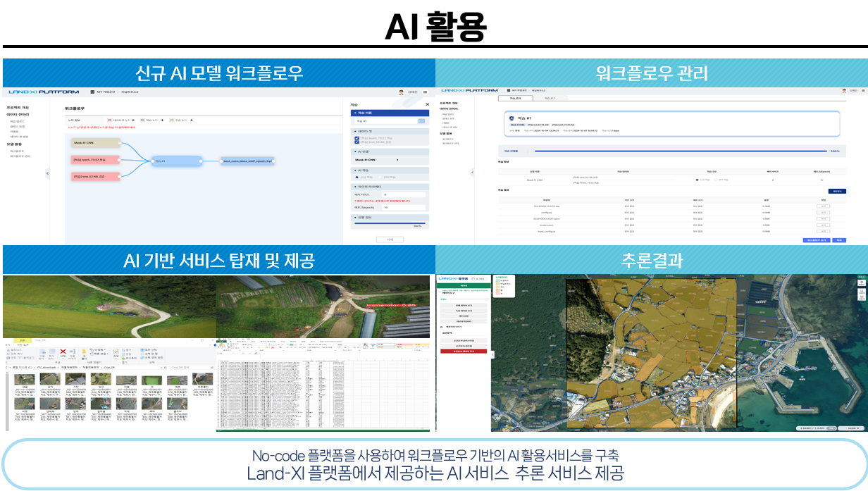Switch to the second tab in workflow management
The height and width of the screenshot is (491, 868).
click(x=552, y=98)
